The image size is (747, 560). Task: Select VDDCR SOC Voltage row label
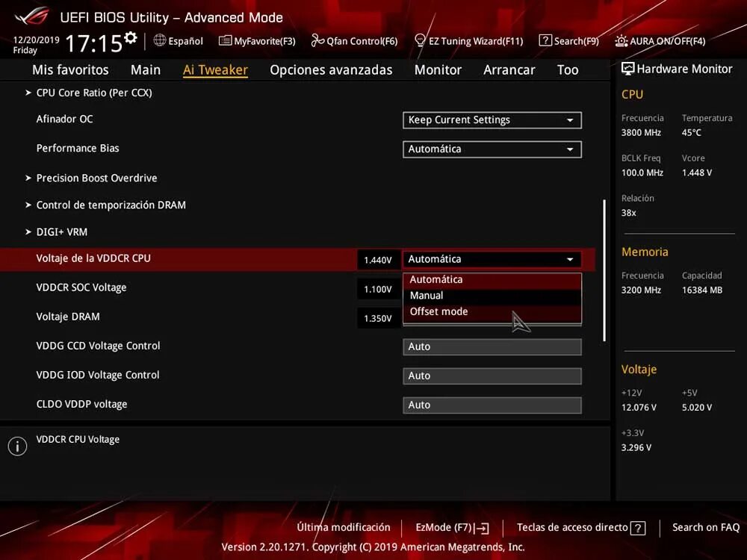coord(81,288)
